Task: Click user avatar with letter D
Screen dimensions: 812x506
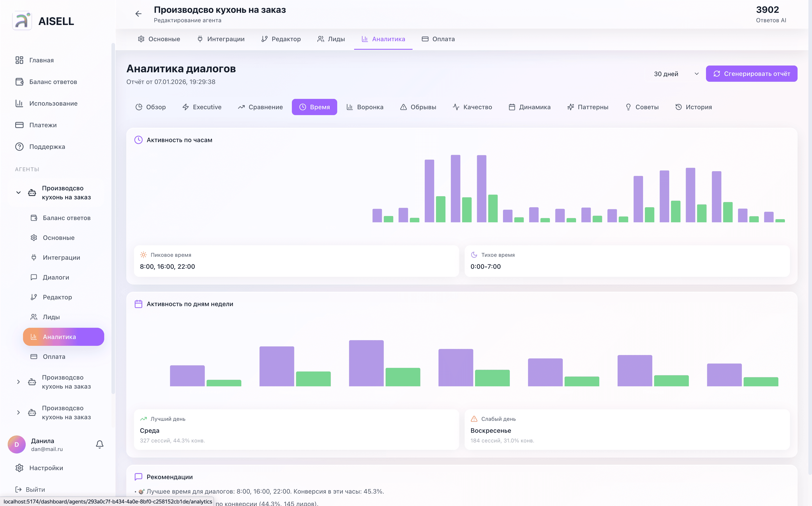Action: [x=17, y=444]
